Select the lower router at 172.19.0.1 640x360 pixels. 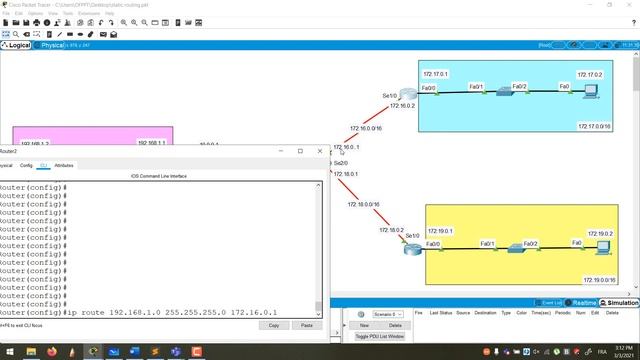[412, 249]
